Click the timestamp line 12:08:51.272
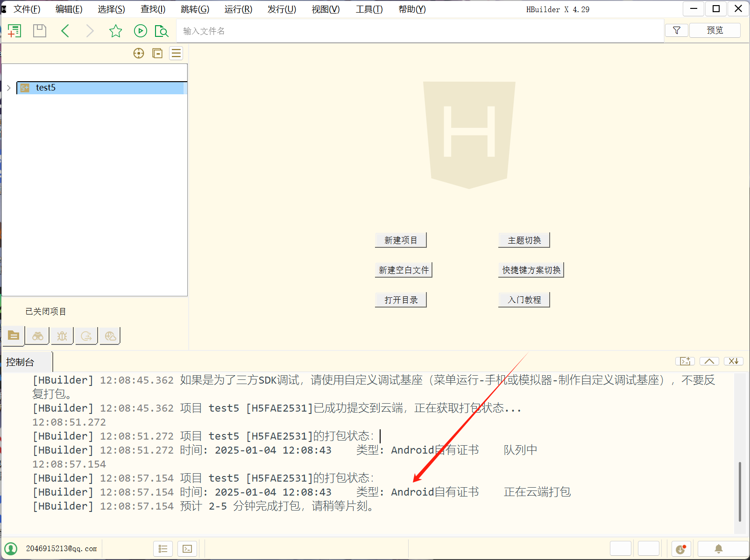The image size is (750, 560). (x=69, y=422)
